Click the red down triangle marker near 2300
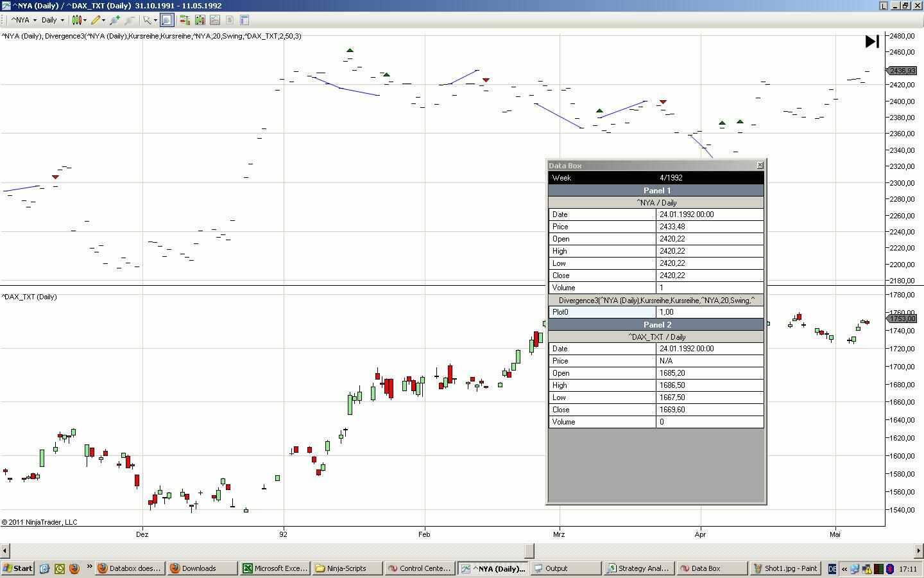The height and width of the screenshot is (578, 924). [x=56, y=177]
